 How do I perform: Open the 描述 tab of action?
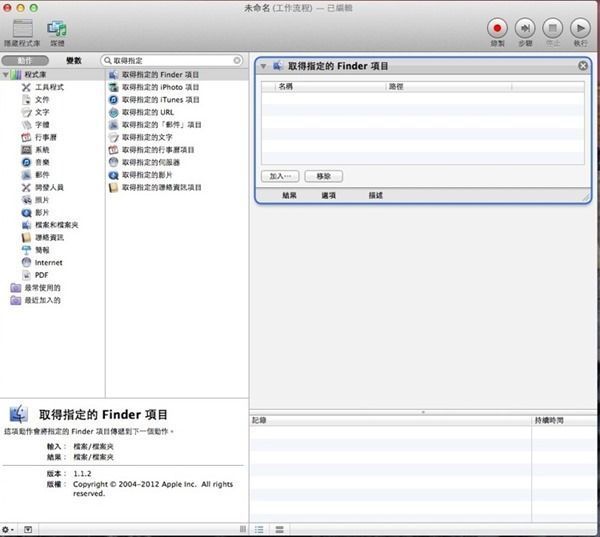[x=375, y=196]
